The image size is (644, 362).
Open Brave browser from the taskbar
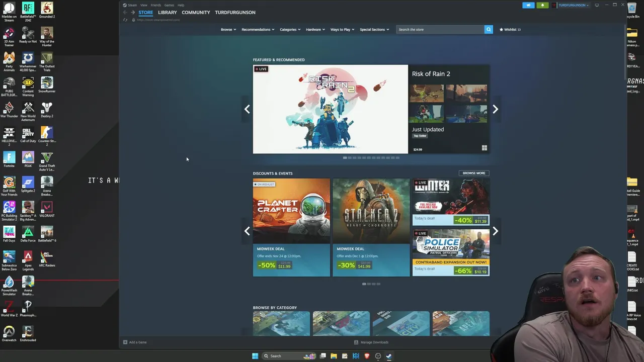pos(367,356)
